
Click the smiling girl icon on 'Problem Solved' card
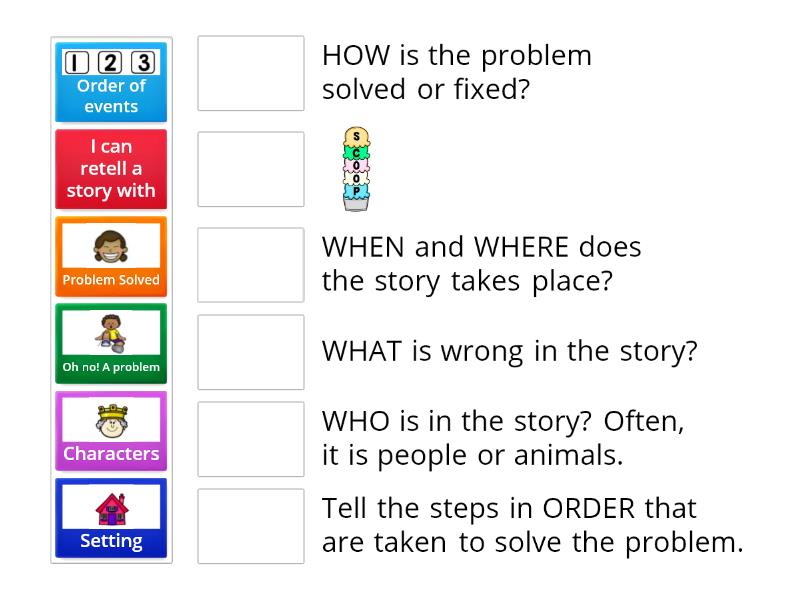click(x=111, y=247)
